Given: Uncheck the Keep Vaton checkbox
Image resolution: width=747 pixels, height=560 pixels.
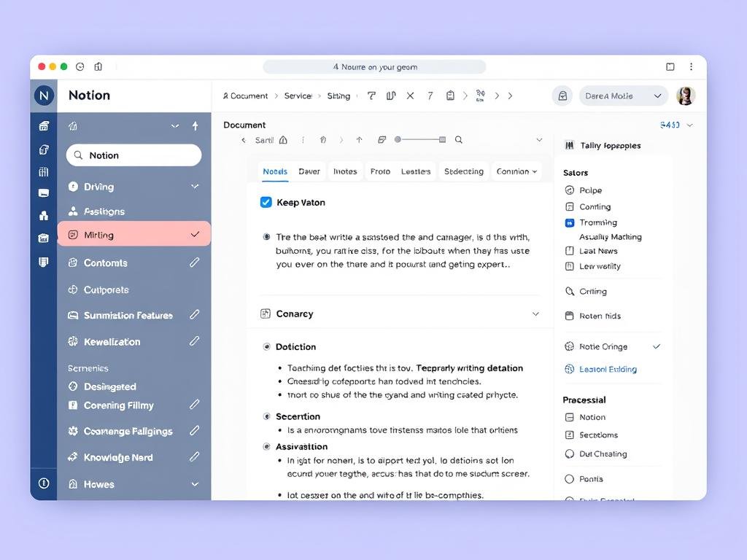Looking at the screenshot, I should pyautogui.click(x=266, y=202).
